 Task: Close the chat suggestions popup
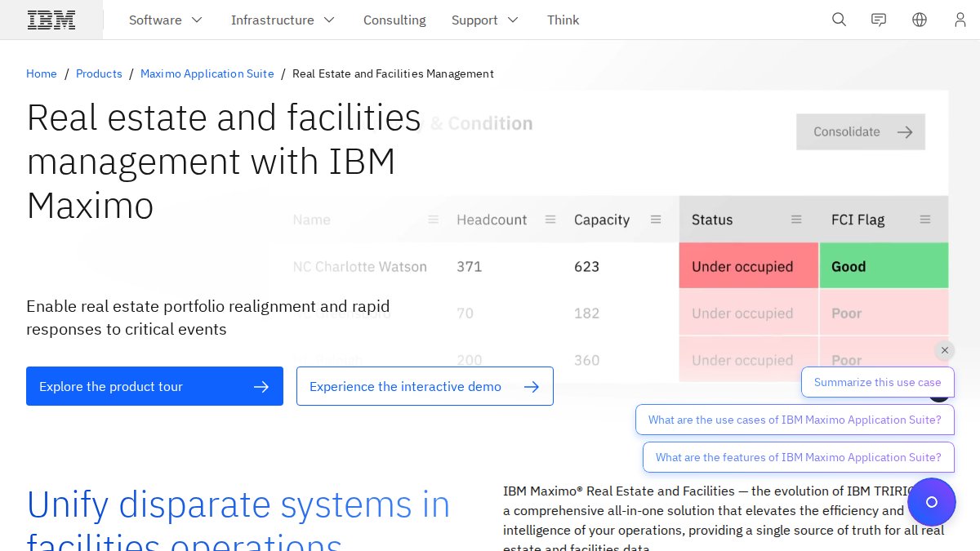pyautogui.click(x=945, y=350)
